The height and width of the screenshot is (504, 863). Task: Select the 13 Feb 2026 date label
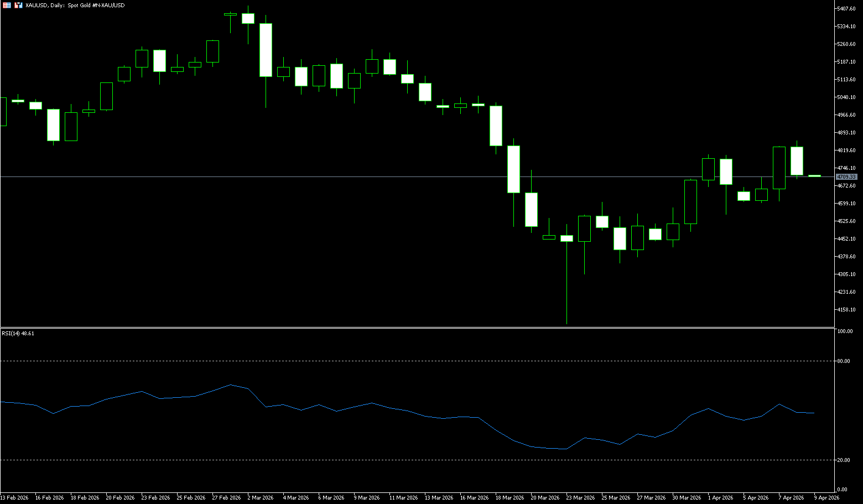14,498
